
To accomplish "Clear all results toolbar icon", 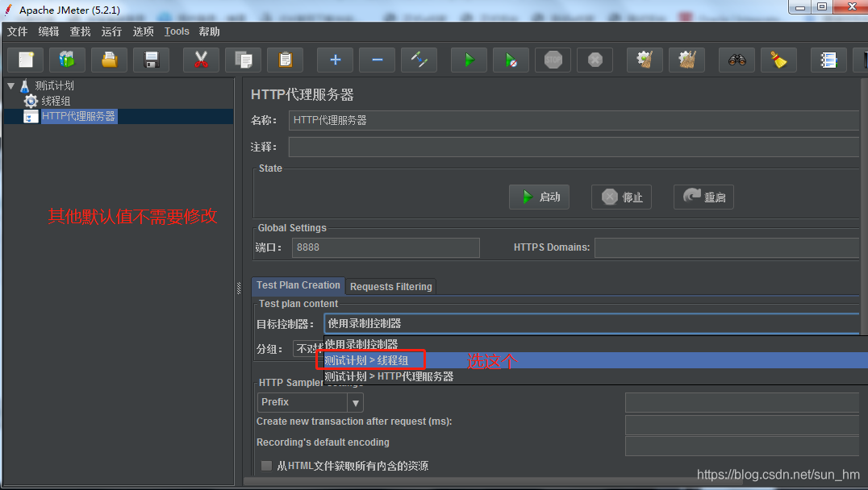I will [687, 60].
